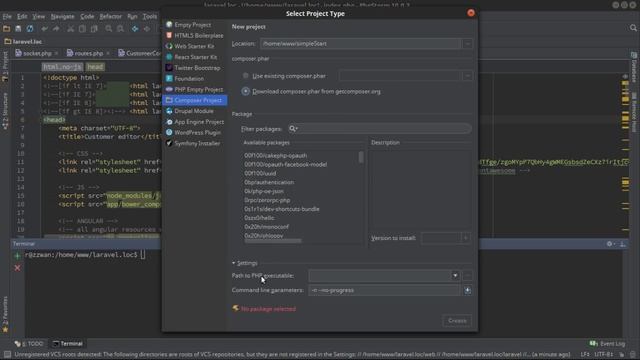Open the Edit menu
The width and height of the screenshot is (640, 360).
point(22,17)
